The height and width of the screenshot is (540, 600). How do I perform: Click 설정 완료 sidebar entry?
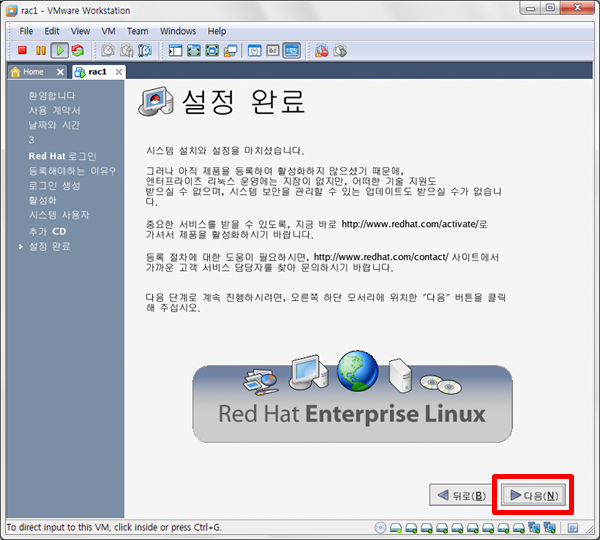point(50,246)
